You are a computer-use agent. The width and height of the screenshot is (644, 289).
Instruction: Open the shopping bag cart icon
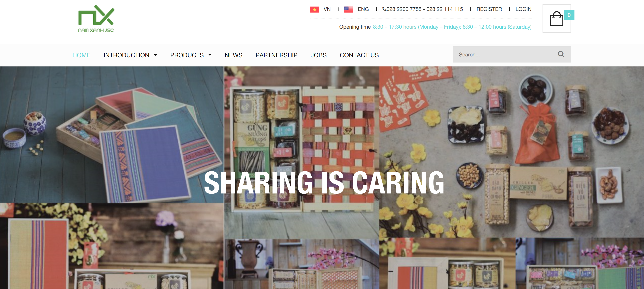click(x=556, y=19)
